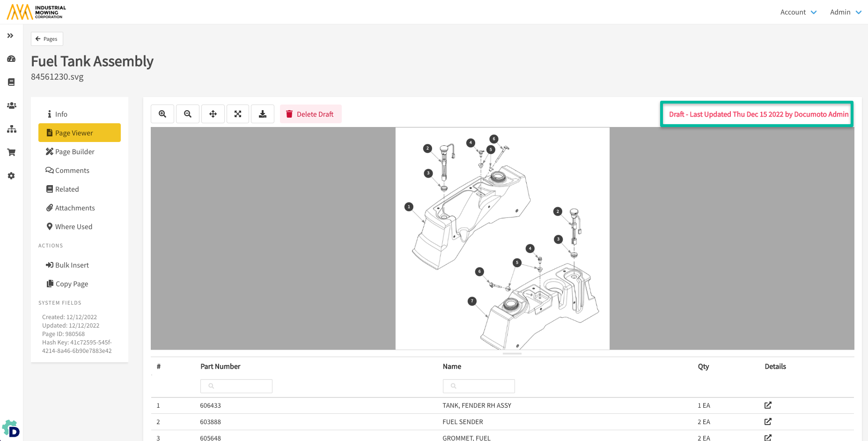This screenshot has width=868, height=441.
Task: Select the pan/move arrows tool
Action: coord(213,114)
